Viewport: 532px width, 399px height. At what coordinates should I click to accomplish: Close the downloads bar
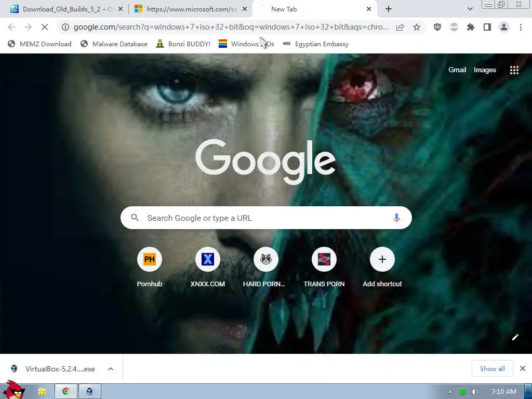coord(523,368)
